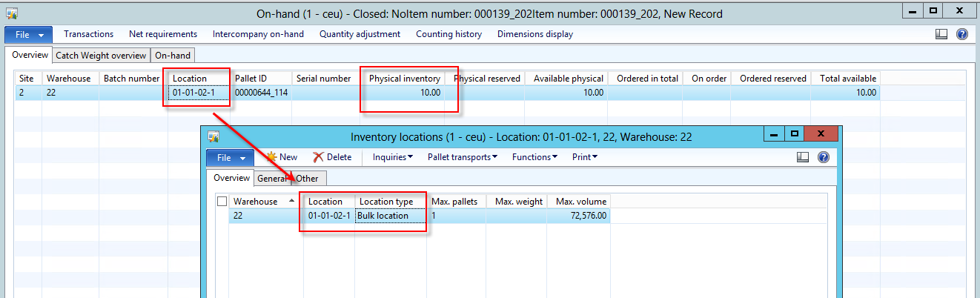Click the help icon in On-hand window
The height and width of the screenshot is (298, 980).
[x=962, y=34]
